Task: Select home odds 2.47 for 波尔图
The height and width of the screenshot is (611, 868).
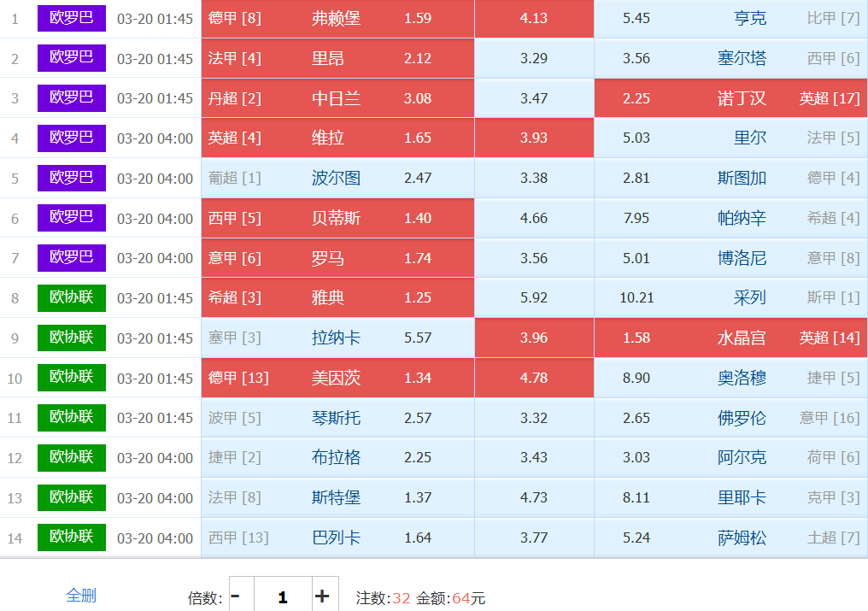Action: click(x=418, y=178)
